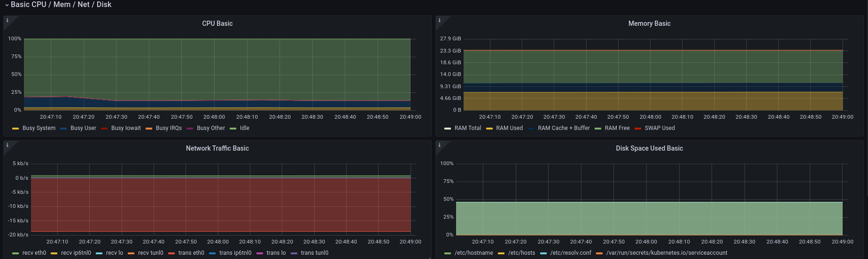
Task: Toggle recv ip6tnl0 series in network legend
Action: click(76, 253)
